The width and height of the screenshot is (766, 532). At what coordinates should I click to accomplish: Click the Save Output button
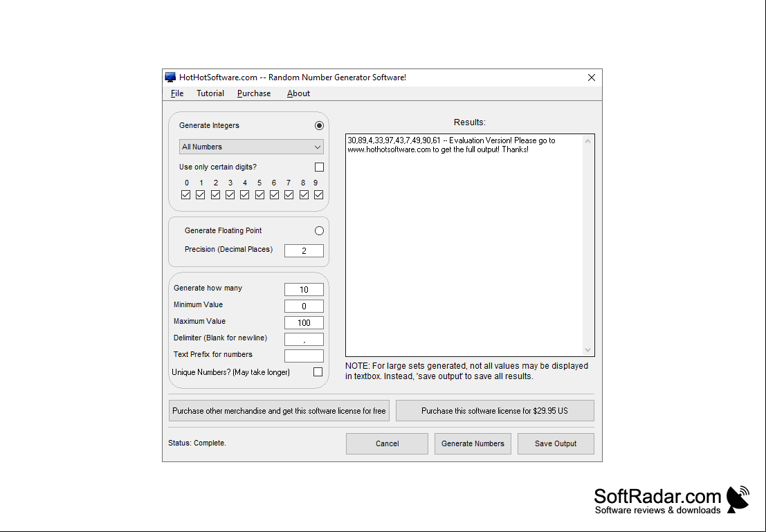click(x=556, y=443)
